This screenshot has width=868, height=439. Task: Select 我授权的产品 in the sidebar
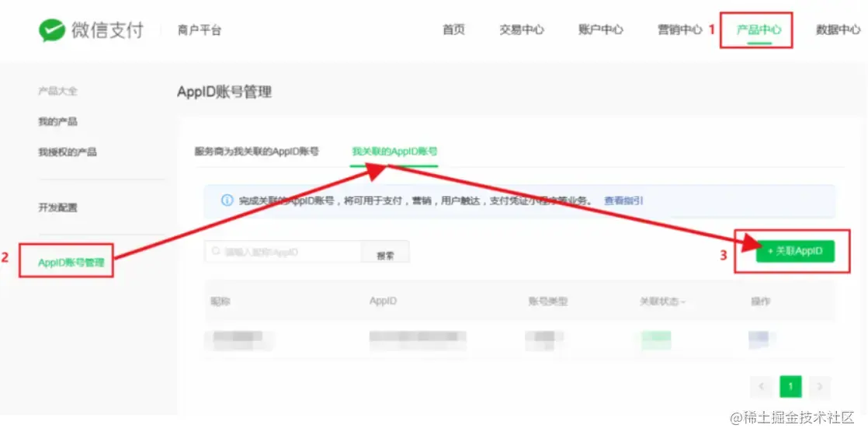pyautogui.click(x=67, y=152)
